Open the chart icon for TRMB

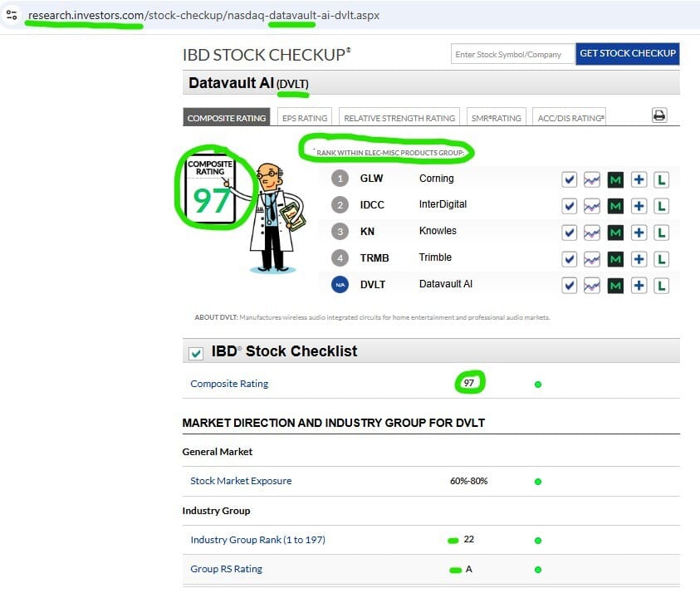(592, 259)
